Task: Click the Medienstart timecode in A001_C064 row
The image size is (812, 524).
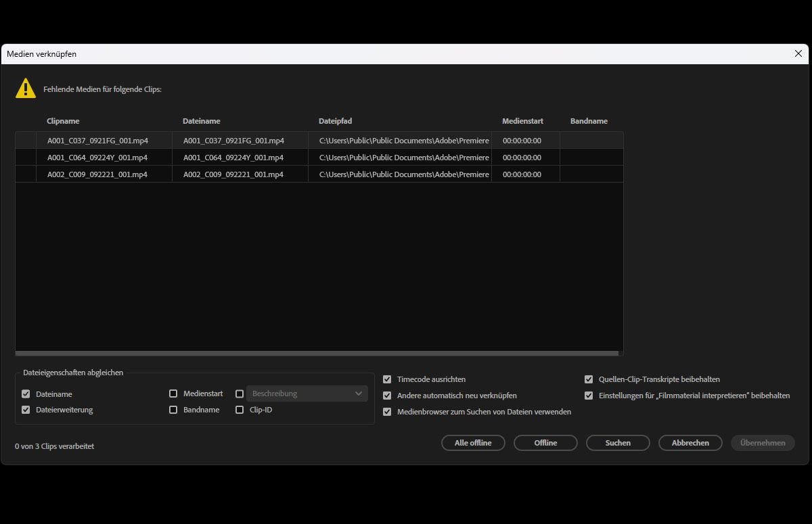Action: point(522,158)
